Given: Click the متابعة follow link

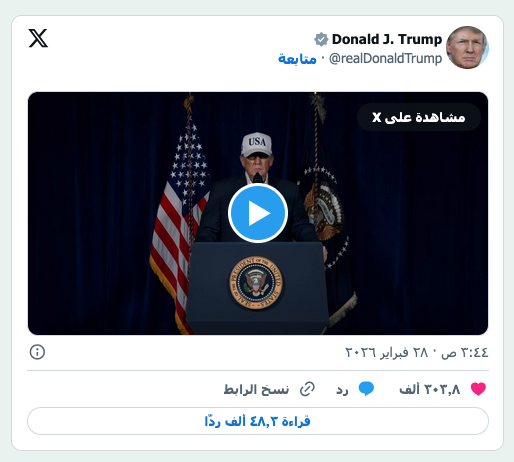Looking at the screenshot, I should click(x=297, y=59).
